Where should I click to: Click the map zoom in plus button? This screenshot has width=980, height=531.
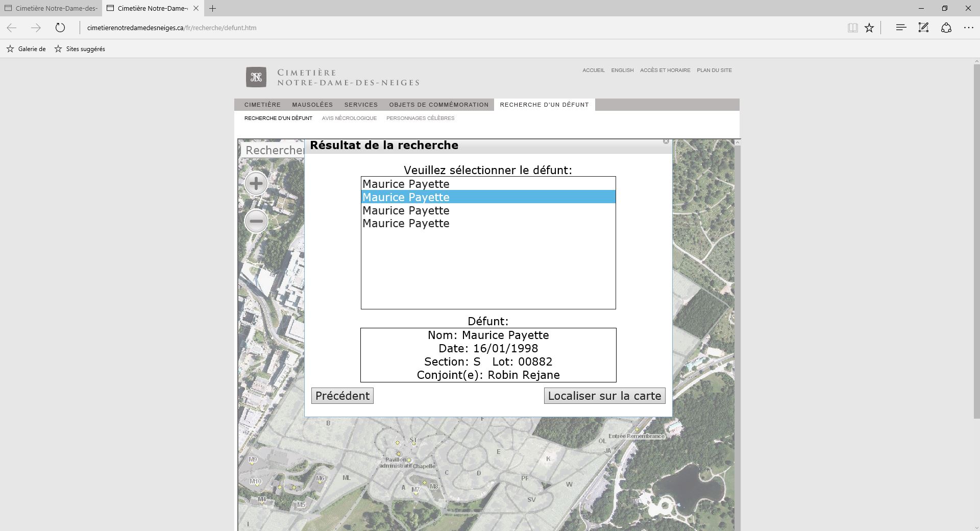[256, 184]
